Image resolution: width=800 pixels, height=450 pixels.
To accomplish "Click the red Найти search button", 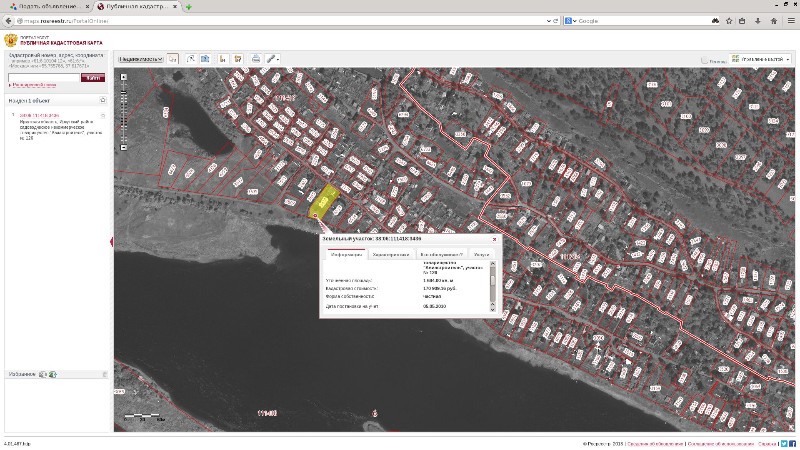I will click(93, 77).
